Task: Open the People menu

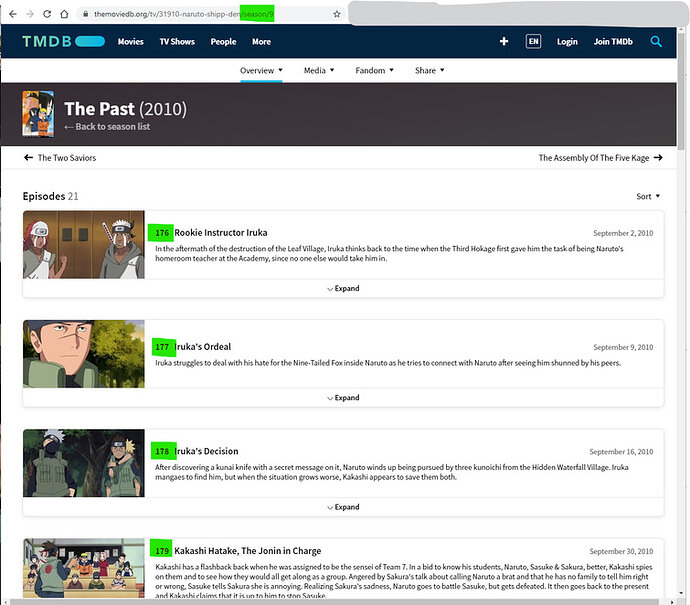Action: pyautogui.click(x=223, y=42)
